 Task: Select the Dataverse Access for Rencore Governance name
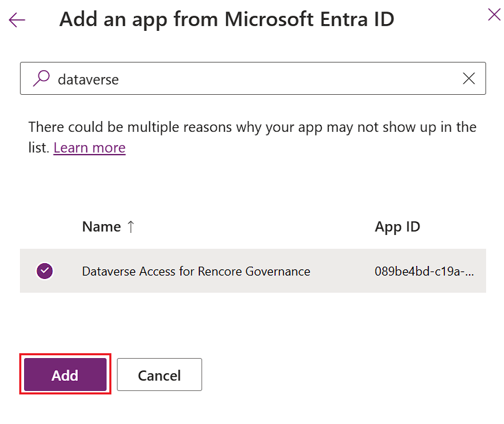(196, 271)
